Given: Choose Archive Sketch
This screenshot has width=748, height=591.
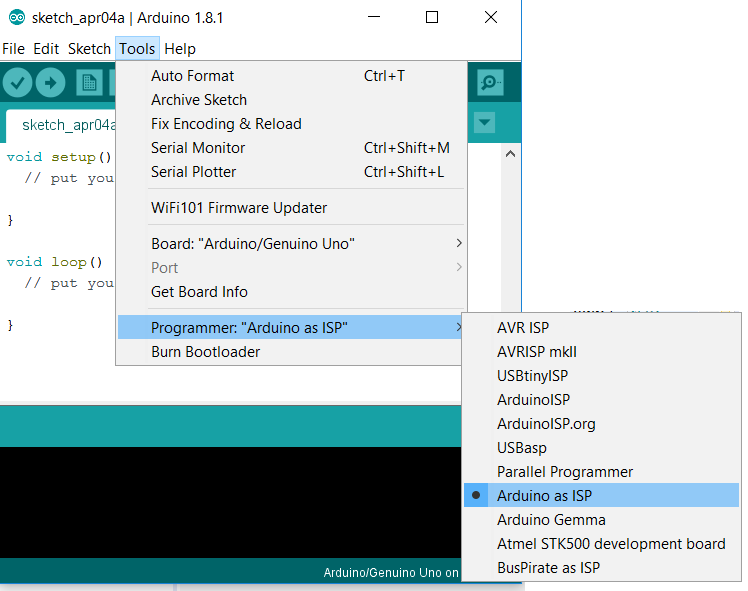Looking at the screenshot, I should (x=291, y=100).
